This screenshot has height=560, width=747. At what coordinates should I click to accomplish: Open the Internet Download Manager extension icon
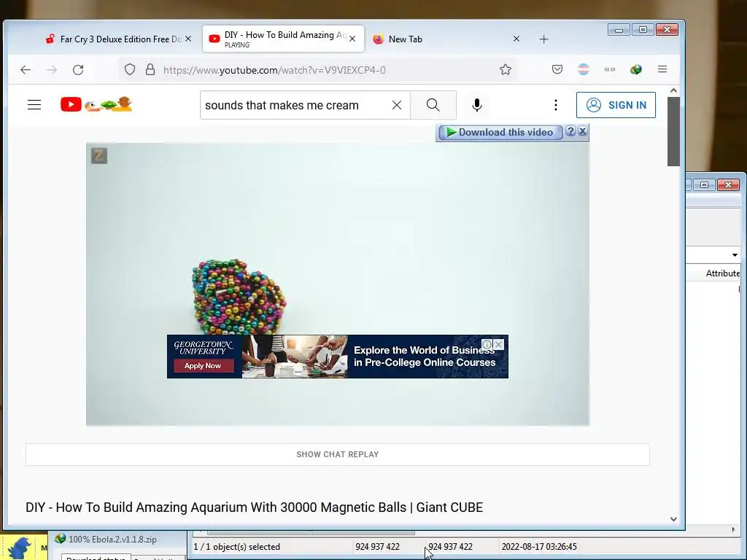coord(636,69)
